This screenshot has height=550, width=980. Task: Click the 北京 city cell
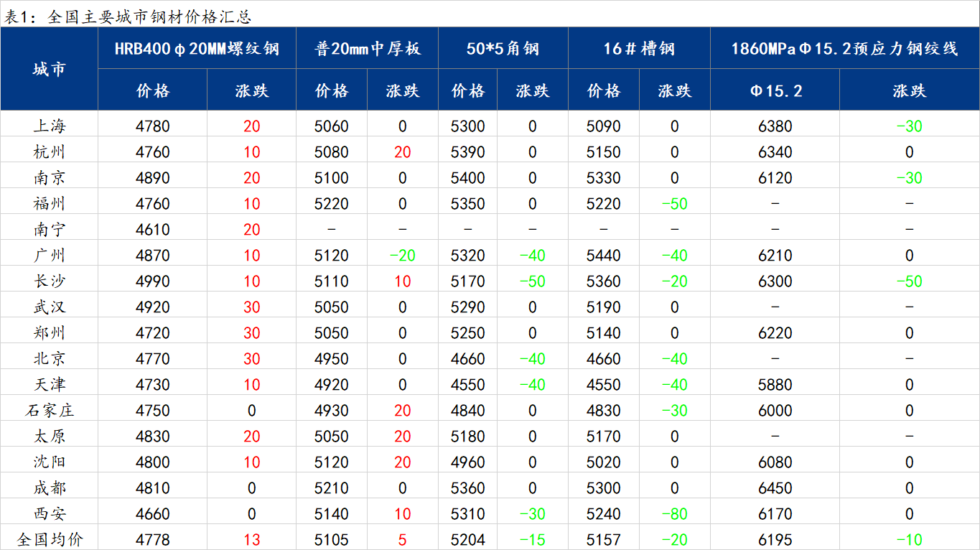(x=49, y=359)
